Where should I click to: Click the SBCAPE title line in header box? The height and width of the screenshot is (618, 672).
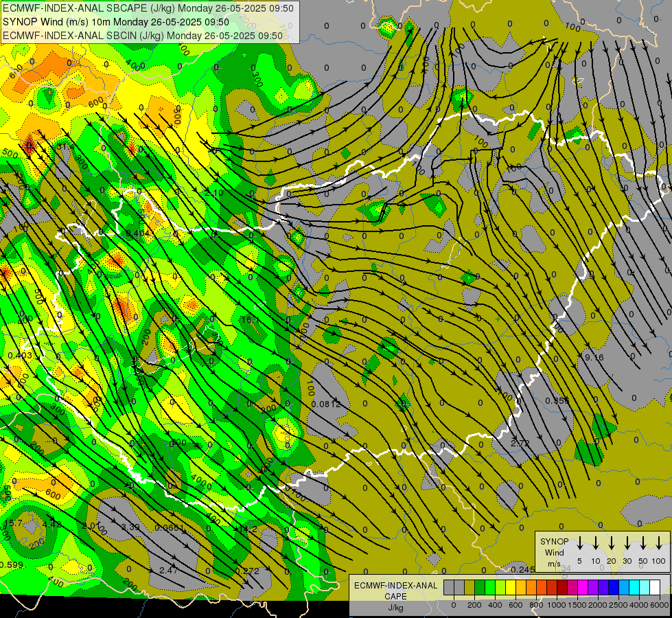pos(148,8)
